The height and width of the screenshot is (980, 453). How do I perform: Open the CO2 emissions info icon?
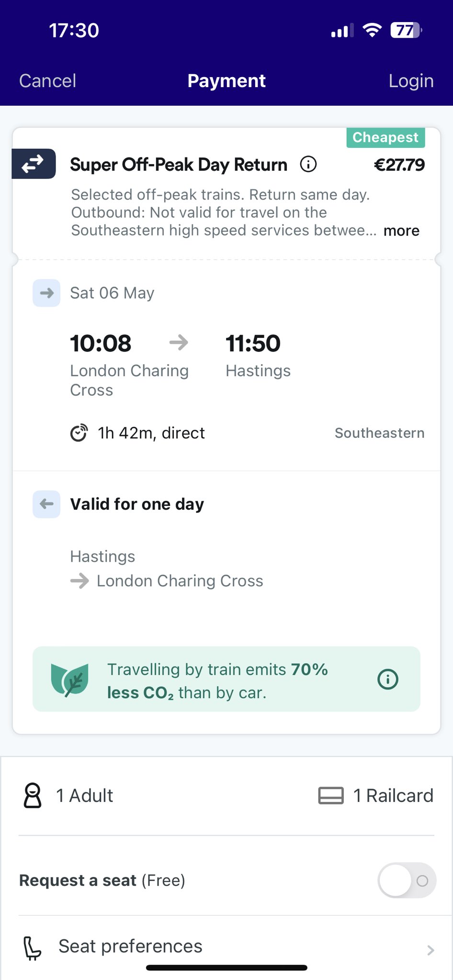point(387,679)
